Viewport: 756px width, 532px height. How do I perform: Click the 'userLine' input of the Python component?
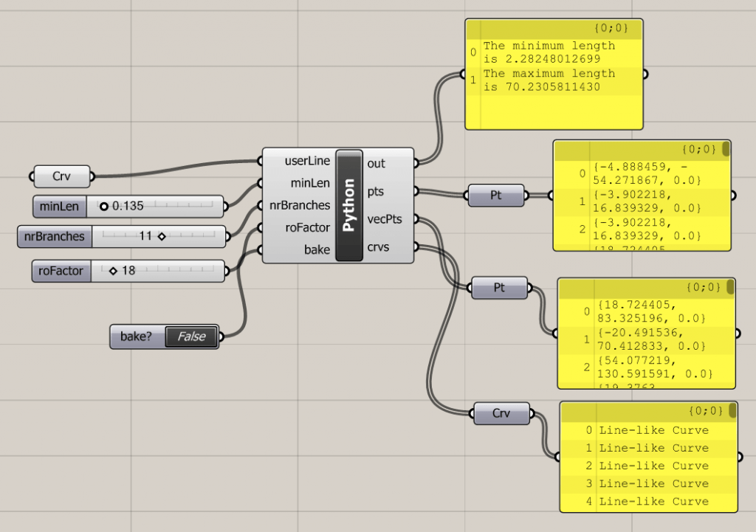pyautogui.click(x=307, y=160)
